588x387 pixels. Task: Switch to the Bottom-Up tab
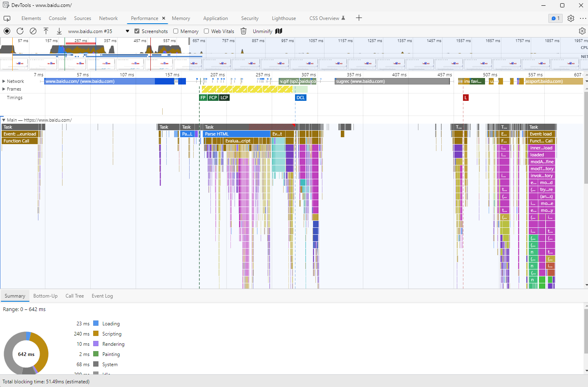pos(45,296)
